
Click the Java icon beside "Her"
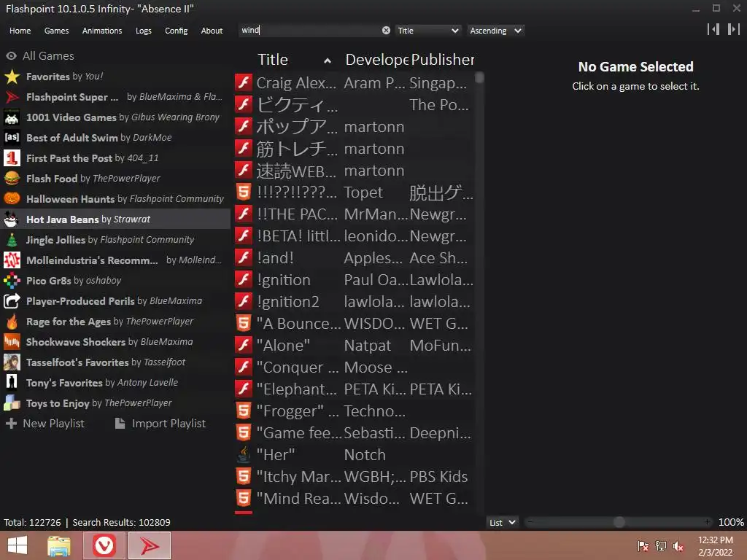[244, 455]
